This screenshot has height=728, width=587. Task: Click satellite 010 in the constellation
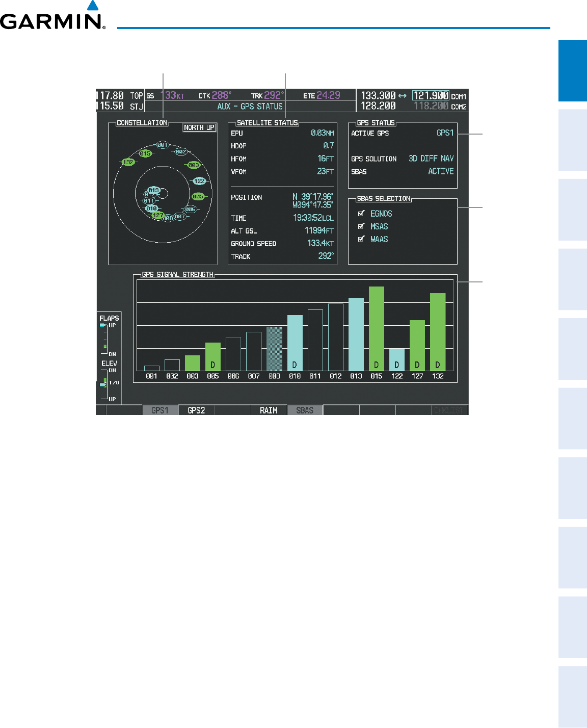(151, 209)
